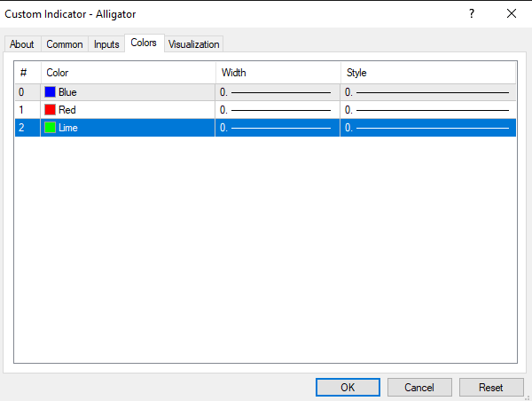Click the lime color swatch in row 2
The width and height of the screenshot is (532, 401).
[51, 128]
